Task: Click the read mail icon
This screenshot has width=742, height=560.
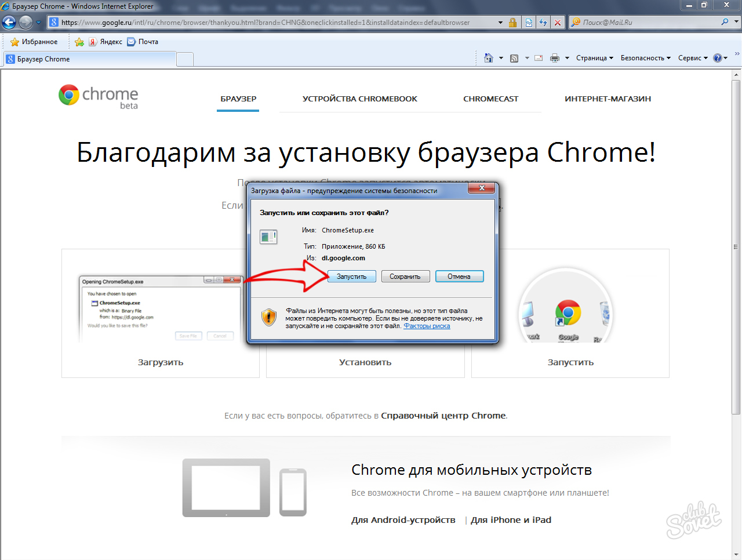Action: [x=539, y=58]
